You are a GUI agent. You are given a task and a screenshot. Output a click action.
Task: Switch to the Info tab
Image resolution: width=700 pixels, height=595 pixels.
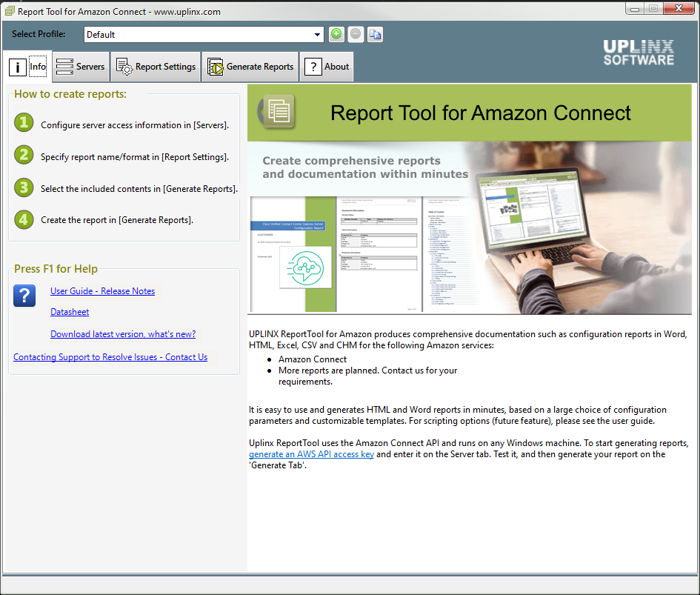coord(27,67)
